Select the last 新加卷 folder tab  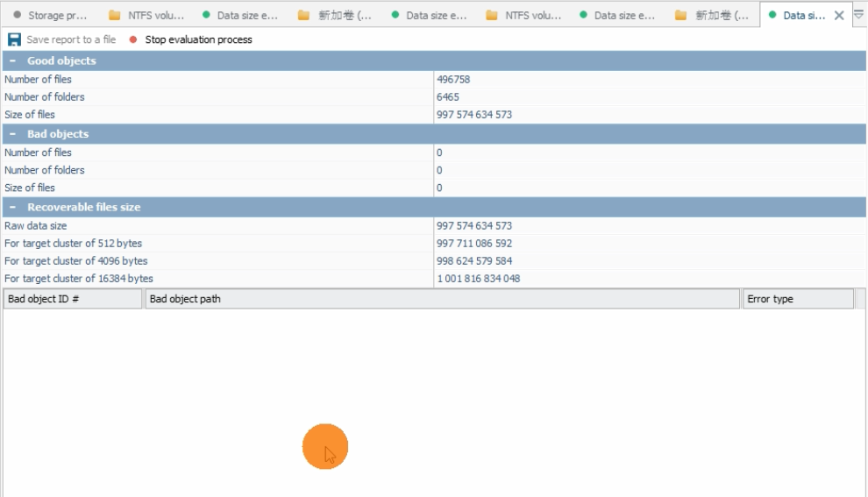click(x=714, y=15)
